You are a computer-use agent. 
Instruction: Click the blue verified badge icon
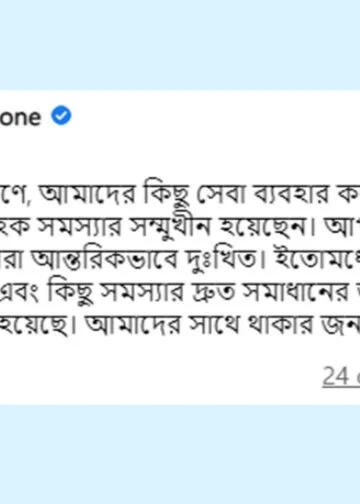coord(61,115)
